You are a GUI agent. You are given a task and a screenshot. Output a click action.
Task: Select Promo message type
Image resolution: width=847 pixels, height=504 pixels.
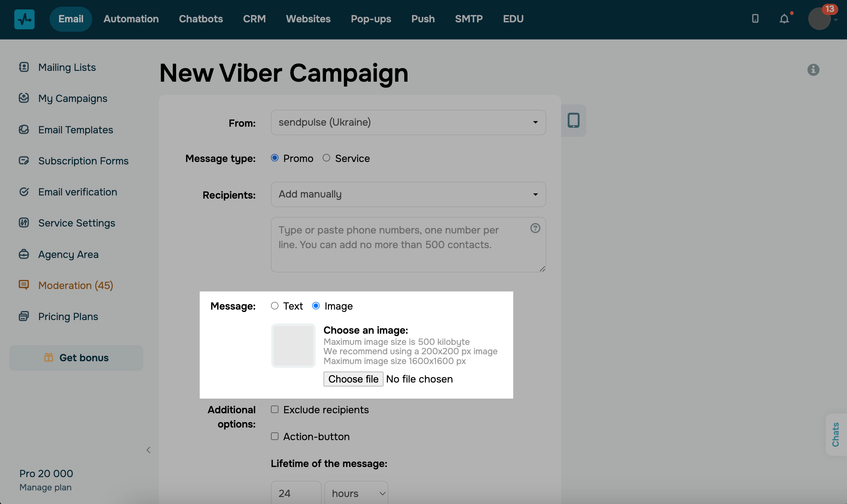275,158
